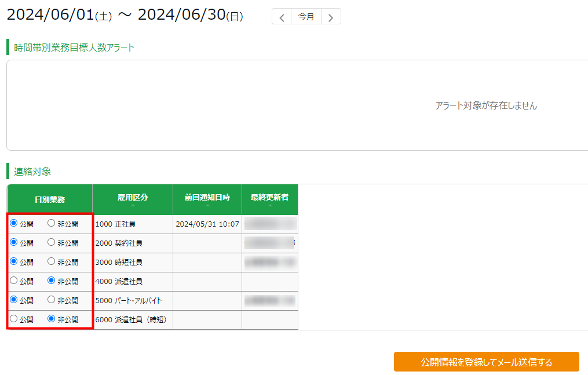The image size is (588, 375).
Task: Select 非公開 for 2000 契約社員
Action: (52, 242)
